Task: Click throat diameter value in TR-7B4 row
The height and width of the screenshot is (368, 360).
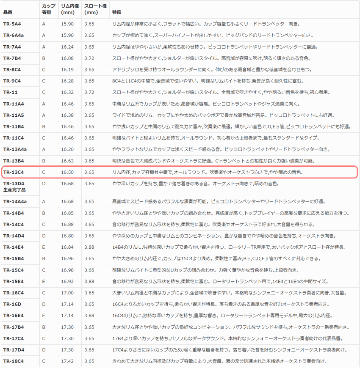Action: 89,58
